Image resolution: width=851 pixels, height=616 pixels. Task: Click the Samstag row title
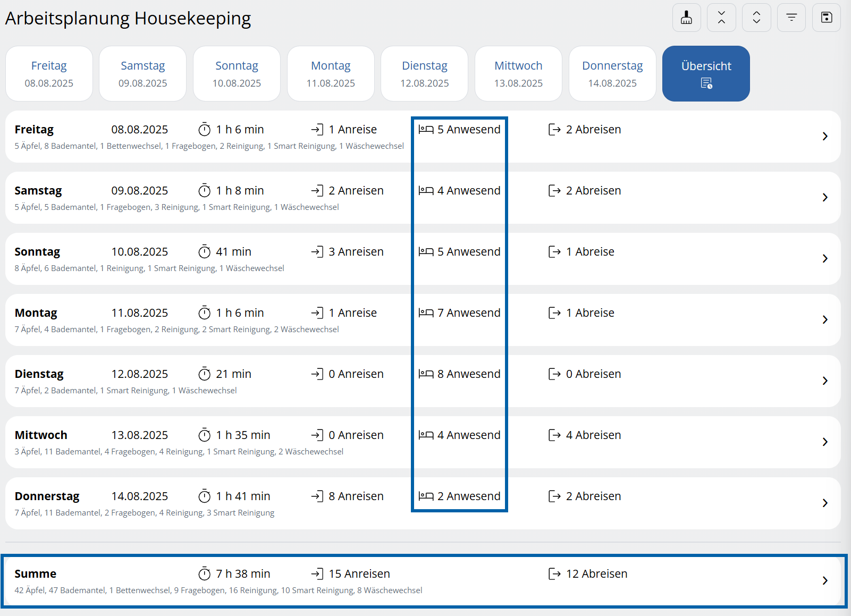click(x=38, y=191)
